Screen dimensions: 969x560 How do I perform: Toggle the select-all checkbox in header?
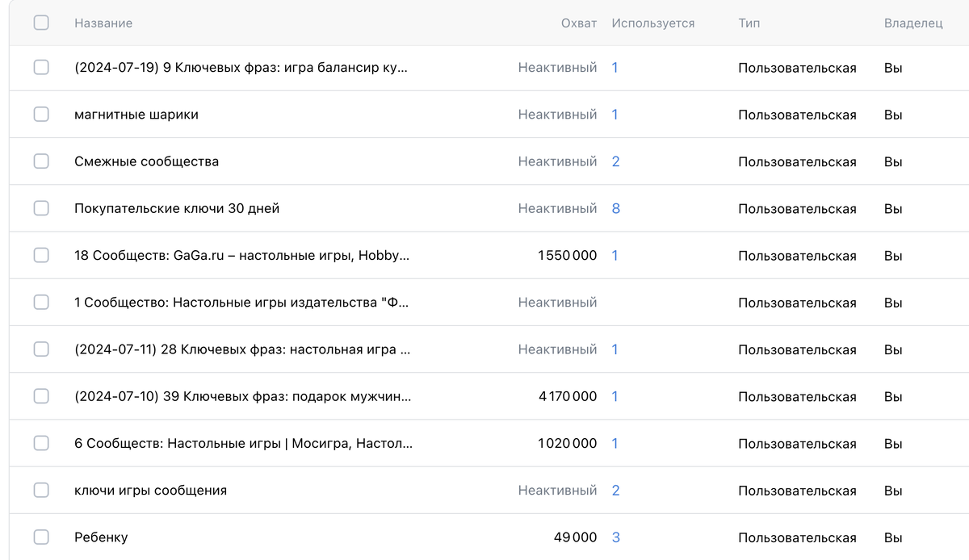(41, 23)
